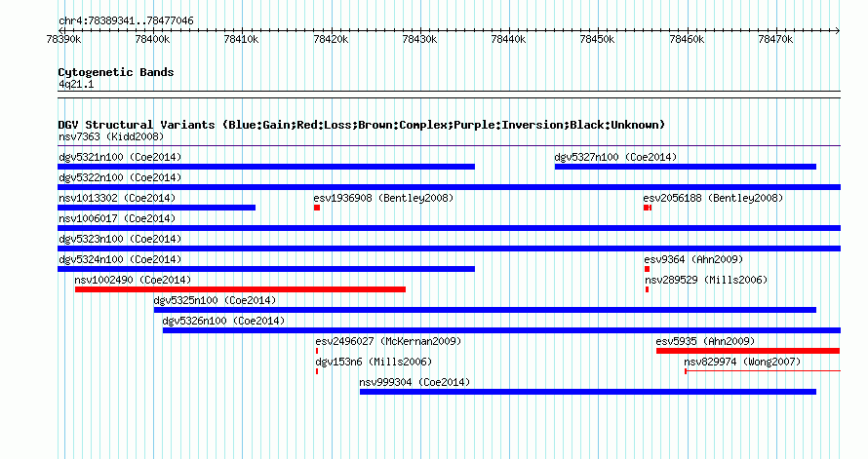Screen dimensions: 868x459
Task: Click the 78390k ruler start label
Action: coord(63,40)
